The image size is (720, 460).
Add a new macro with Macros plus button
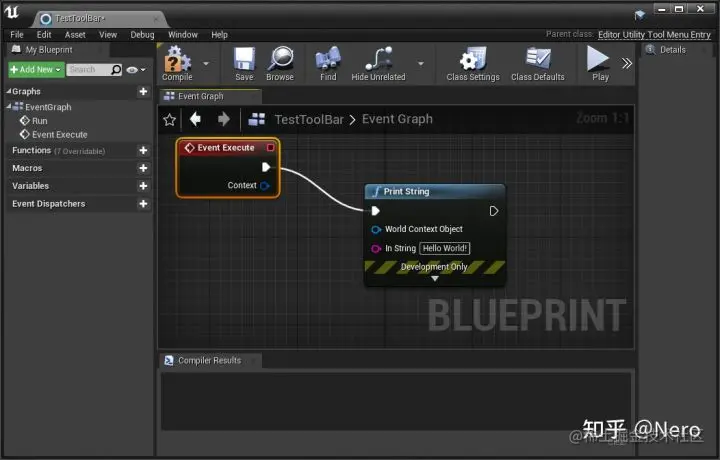coord(143,168)
